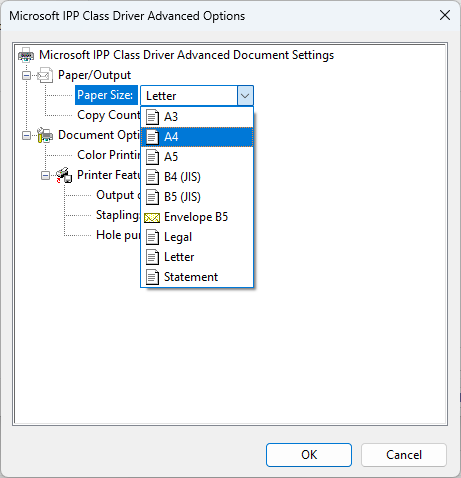Click the Document Options printer icon
Screen dimensions: 461x478
(x=45, y=135)
